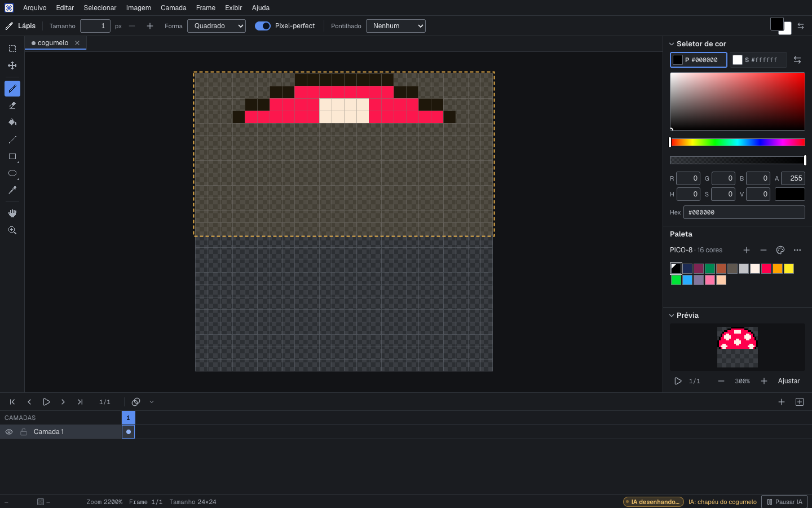Lock the Camada 1 layer
Viewport: 812px width, 508px height.
tap(24, 432)
